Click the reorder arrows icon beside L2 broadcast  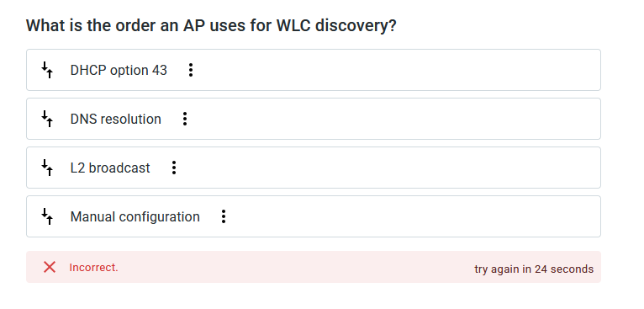pyautogui.click(x=48, y=168)
